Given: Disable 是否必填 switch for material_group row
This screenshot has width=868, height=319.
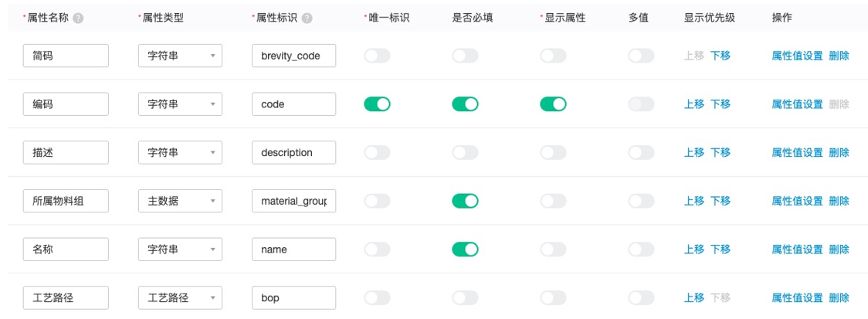Looking at the screenshot, I should point(465,201).
